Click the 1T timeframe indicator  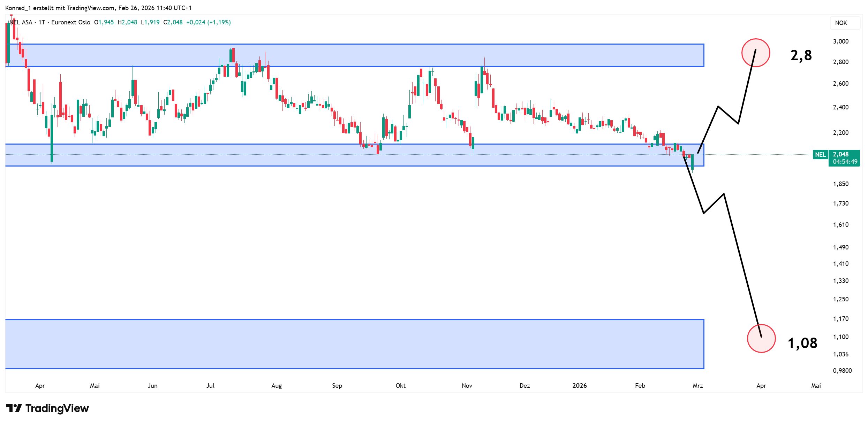[x=41, y=22]
